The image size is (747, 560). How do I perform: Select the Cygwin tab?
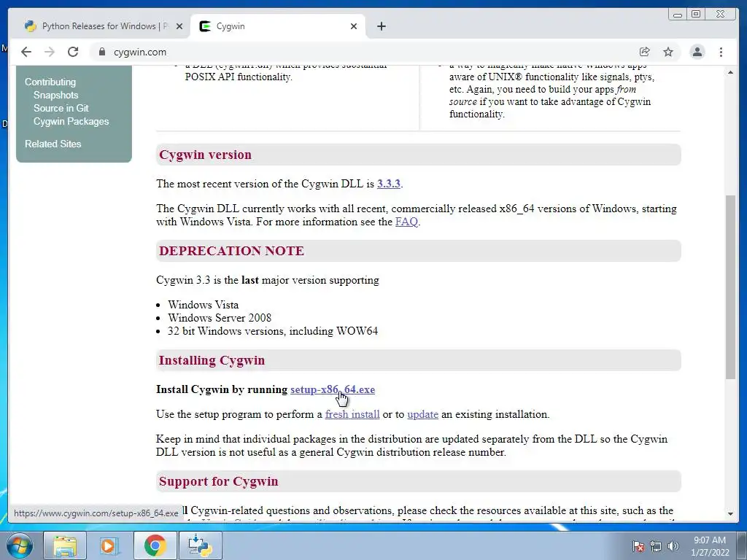coord(278,26)
